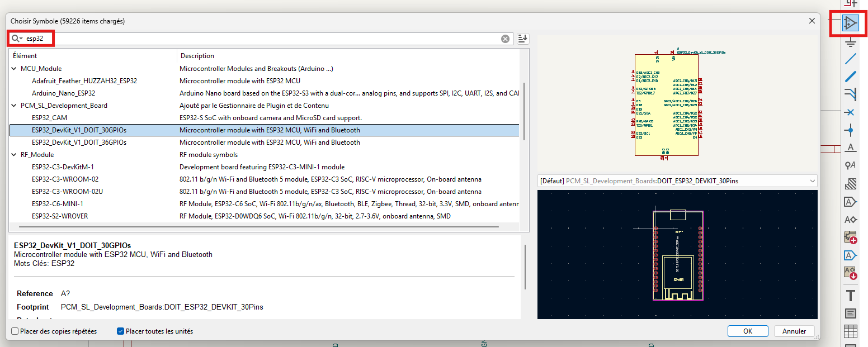This screenshot has height=347, width=868.
Task: Select the Text Box tool
Action: pos(850,313)
